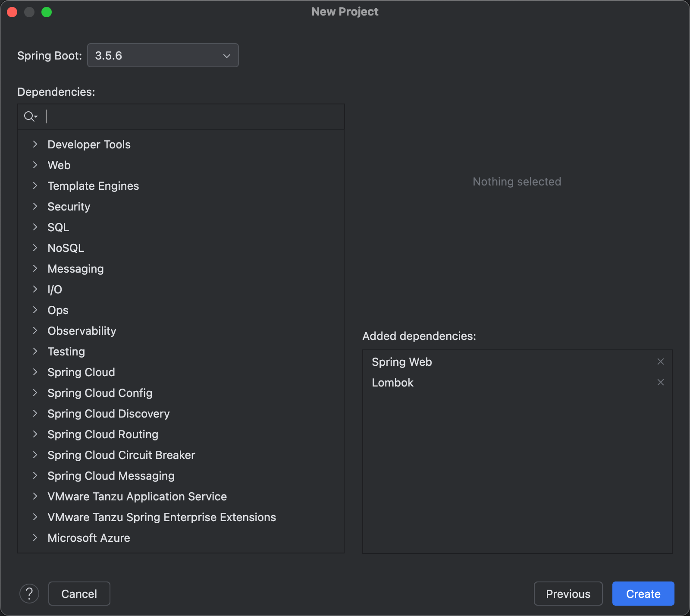Select the Spring Cloud Discovery label
The height and width of the screenshot is (616, 690).
point(109,414)
